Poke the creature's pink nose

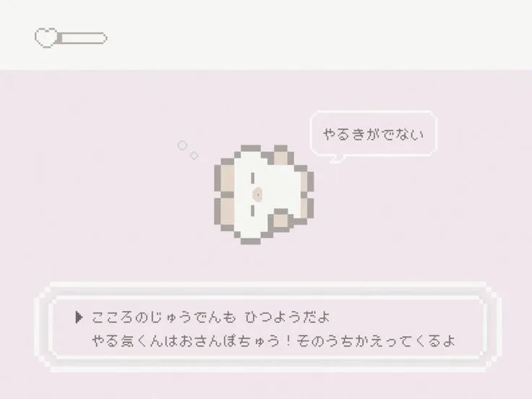coord(258,194)
